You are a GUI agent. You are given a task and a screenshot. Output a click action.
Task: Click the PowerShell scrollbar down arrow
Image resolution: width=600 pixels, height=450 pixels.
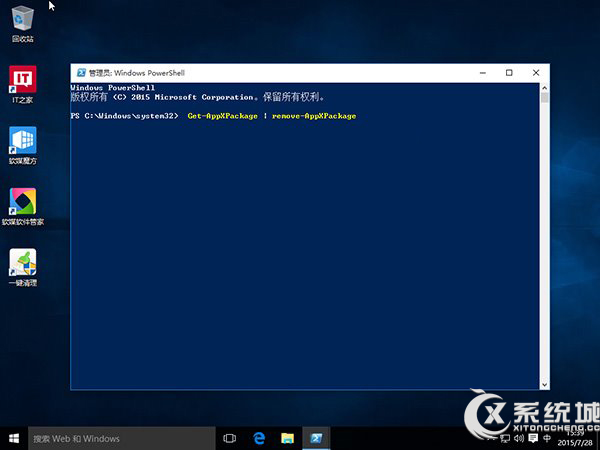pos(545,385)
